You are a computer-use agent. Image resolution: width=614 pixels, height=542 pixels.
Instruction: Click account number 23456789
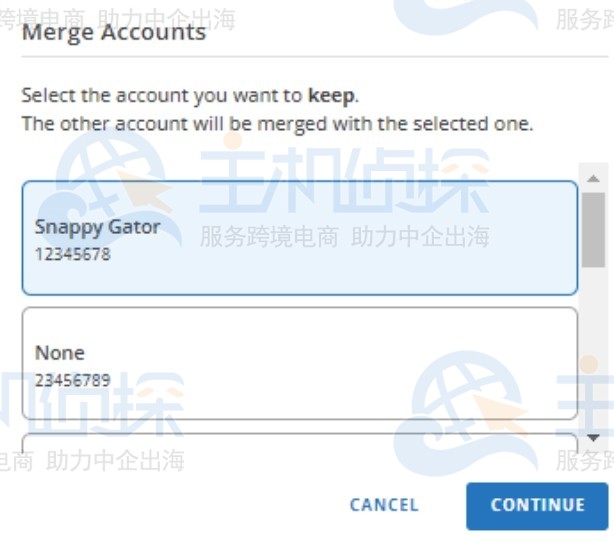pos(72,380)
